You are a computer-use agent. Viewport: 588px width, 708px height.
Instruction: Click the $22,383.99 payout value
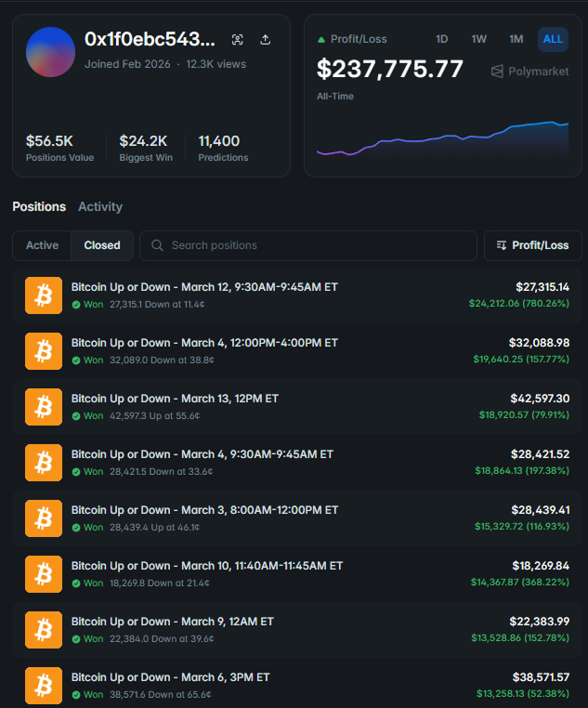tap(540, 622)
